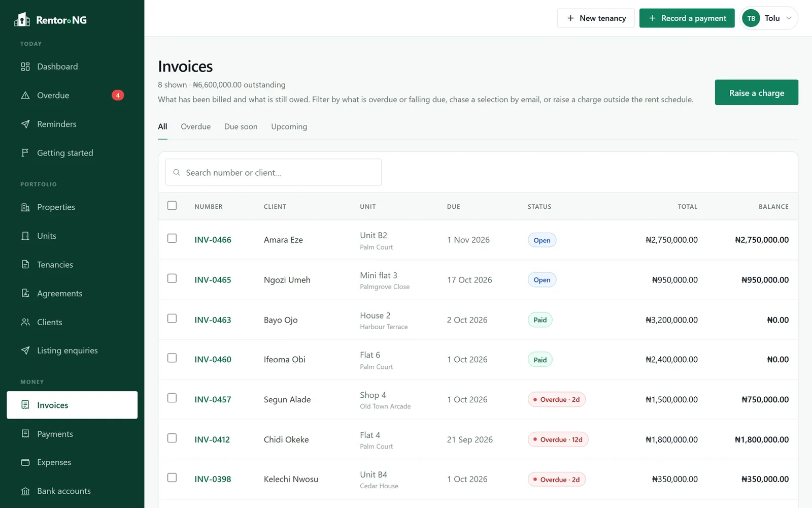Image resolution: width=812 pixels, height=508 pixels.
Task: Mark the INV-0460 row checkbox
Action: [x=172, y=358]
